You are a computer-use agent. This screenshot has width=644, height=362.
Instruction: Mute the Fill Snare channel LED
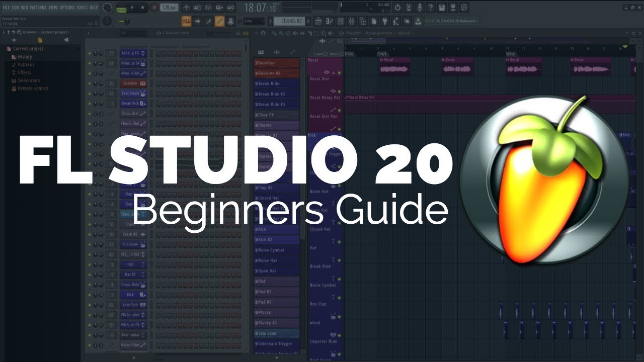tap(90, 244)
